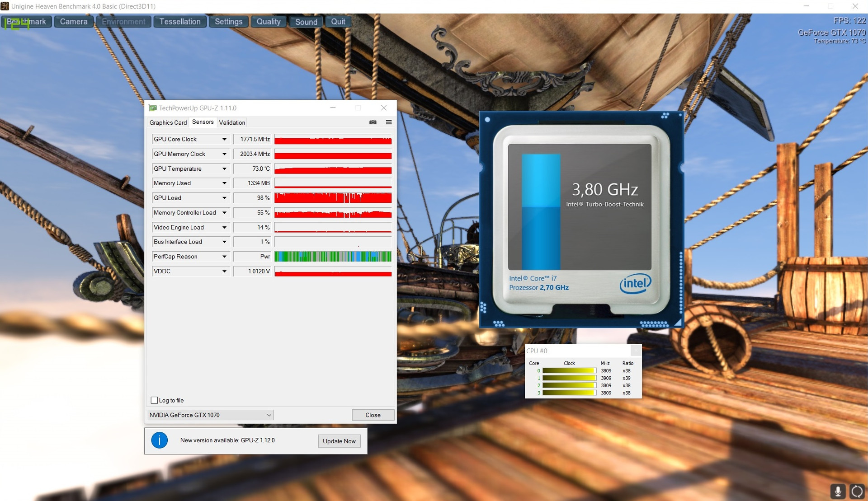This screenshot has height=501, width=868.
Task: Click the 3,80 GHz Turbo Boost reading
Action: [x=605, y=190]
